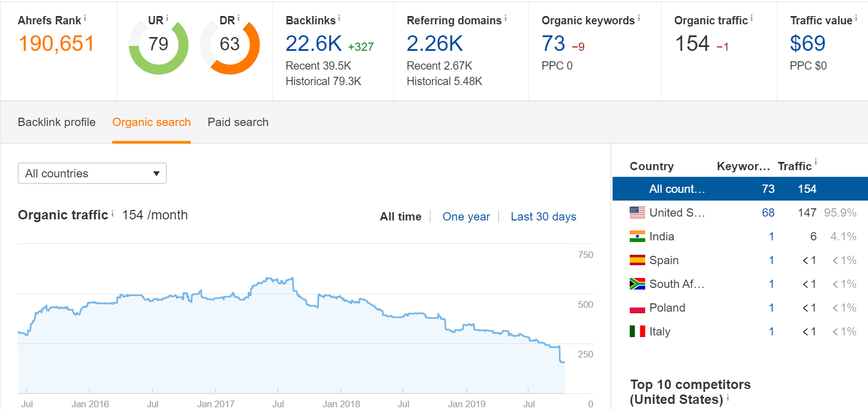Click the Traffic value $69 link
The height and width of the screenshot is (410, 868).
click(x=807, y=44)
